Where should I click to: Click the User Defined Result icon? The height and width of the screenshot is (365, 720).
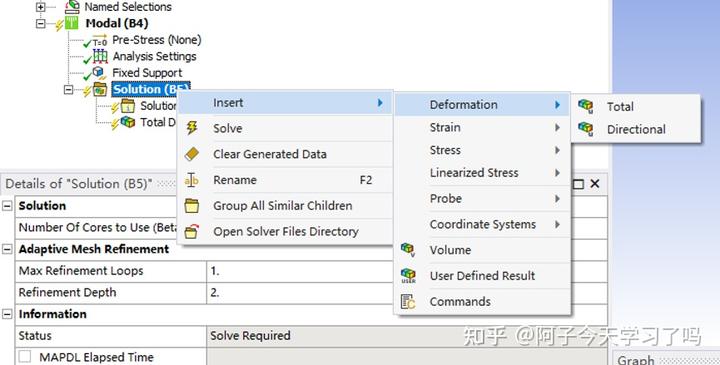point(408,276)
